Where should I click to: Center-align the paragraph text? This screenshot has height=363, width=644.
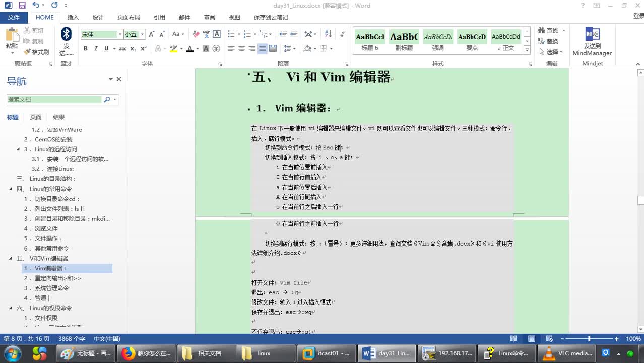click(x=241, y=49)
